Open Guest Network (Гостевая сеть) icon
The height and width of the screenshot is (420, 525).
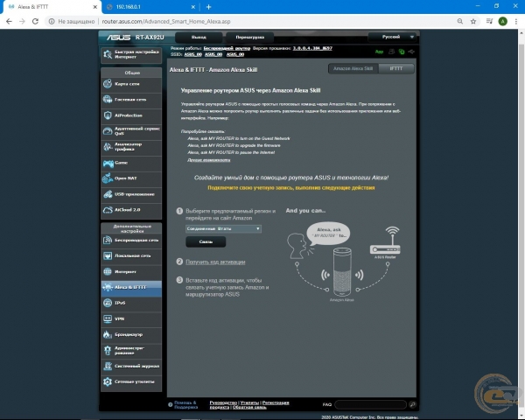pyautogui.click(x=108, y=100)
